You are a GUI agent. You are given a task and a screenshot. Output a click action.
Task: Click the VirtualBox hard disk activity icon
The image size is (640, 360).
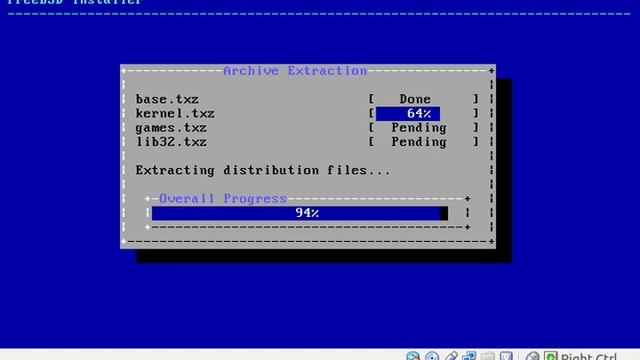pyautogui.click(x=413, y=356)
